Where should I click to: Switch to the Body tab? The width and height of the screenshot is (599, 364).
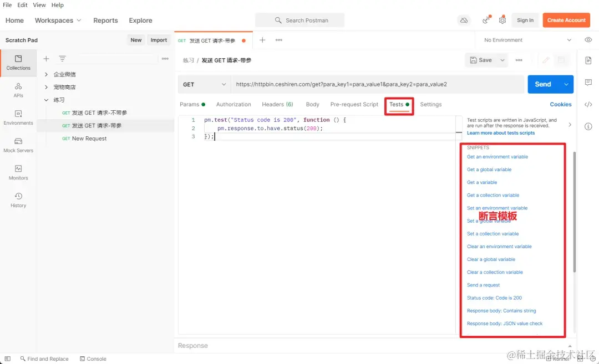point(312,104)
